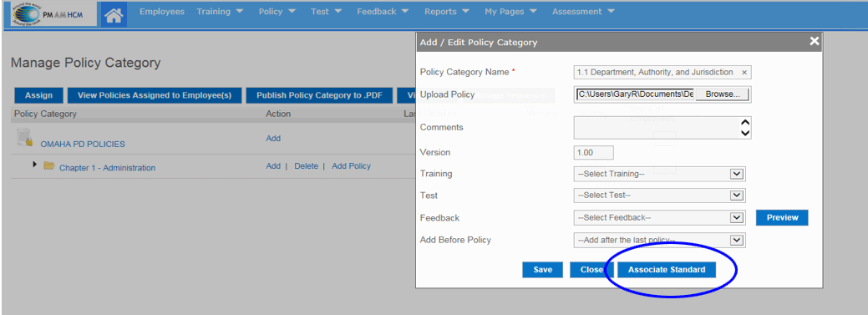Open the Select Feedback dropdown
Viewport: 868px width, 315px height.
pyautogui.click(x=659, y=217)
